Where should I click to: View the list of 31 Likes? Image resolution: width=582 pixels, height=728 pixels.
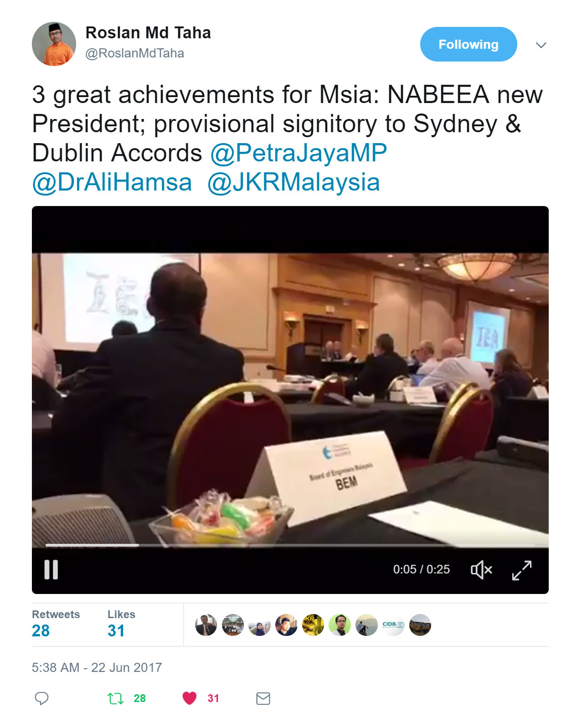pyautogui.click(x=121, y=624)
